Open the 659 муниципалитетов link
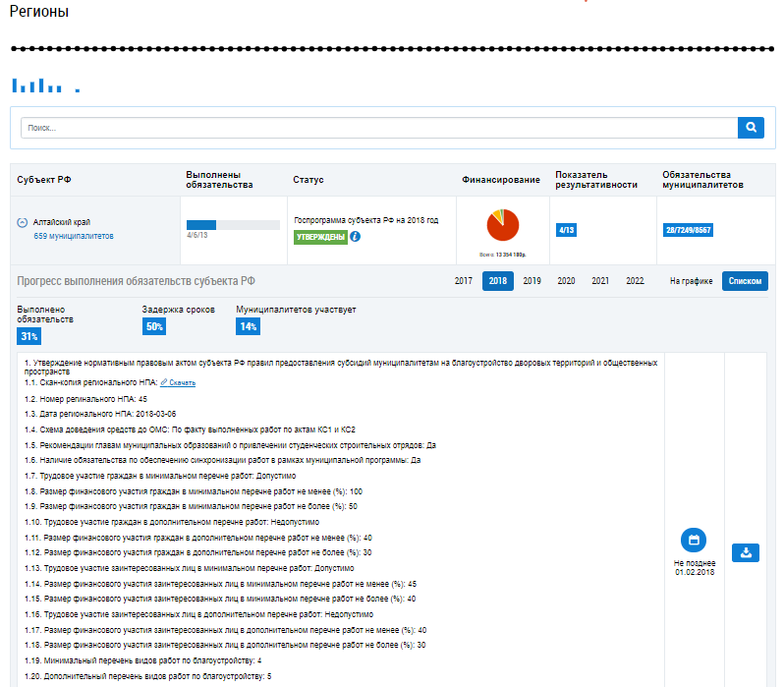 click(74, 237)
